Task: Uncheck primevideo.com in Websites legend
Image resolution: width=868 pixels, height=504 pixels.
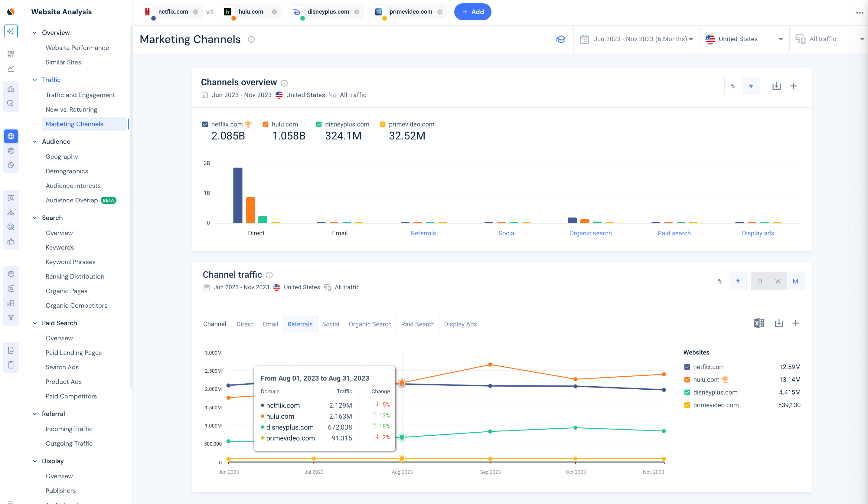Action: coord(687,405)
